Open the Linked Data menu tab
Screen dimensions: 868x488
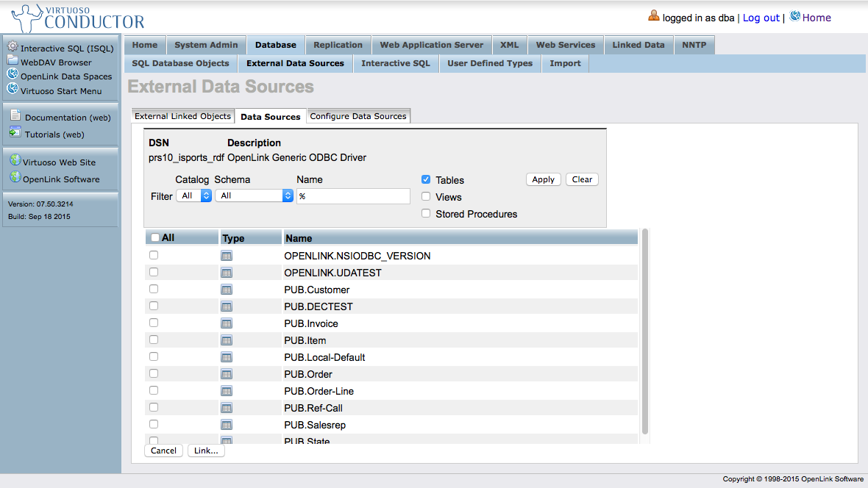pyautogui.click(x=638, y=45)
